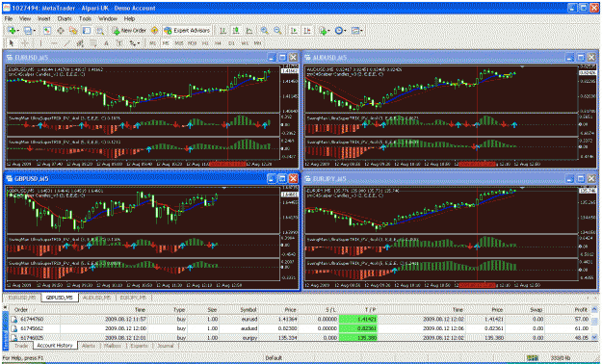
Task: Expand the new chart dropdown arrow
Action: [x=18, y=31]
